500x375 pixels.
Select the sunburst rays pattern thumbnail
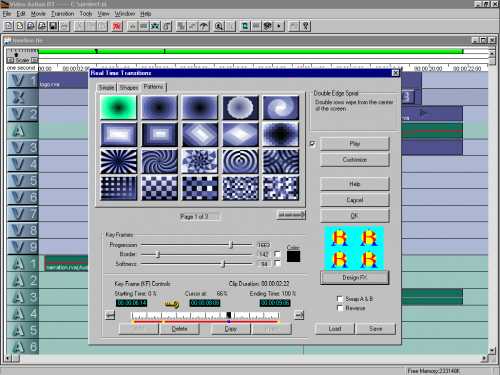118,161
